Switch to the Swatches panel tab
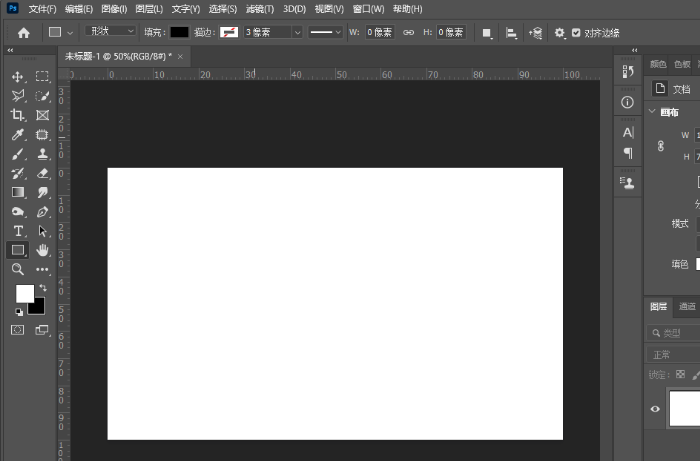This screenshot has width=700, height=461. [x=682, y=64]
